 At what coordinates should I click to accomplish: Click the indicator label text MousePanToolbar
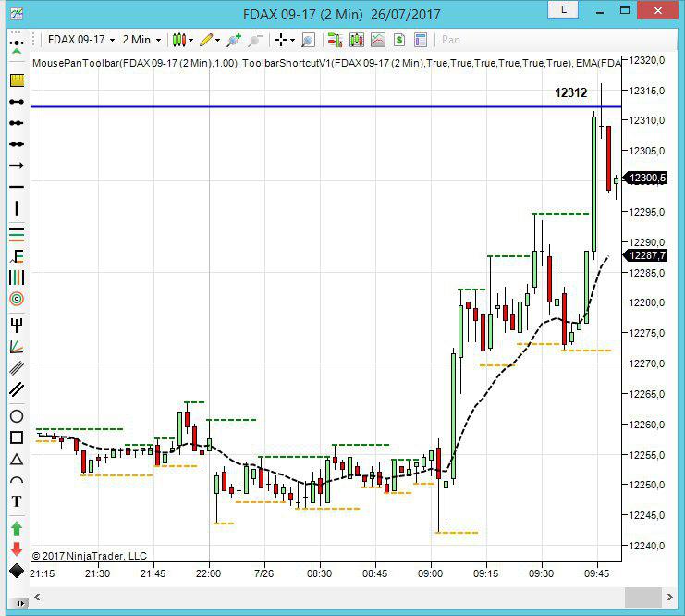coord(76,63)
